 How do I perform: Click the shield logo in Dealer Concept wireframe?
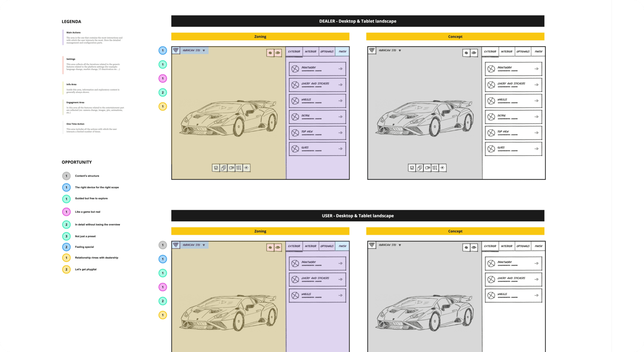[x=372, y=51]
